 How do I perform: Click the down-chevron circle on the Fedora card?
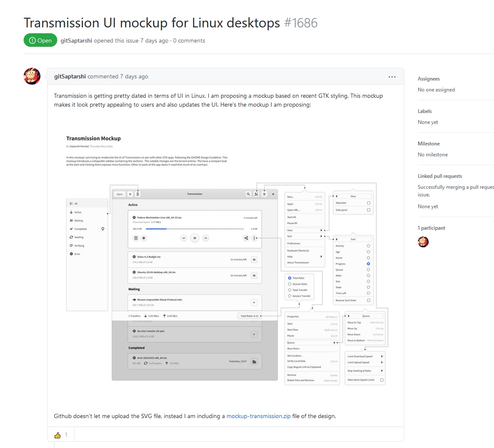point(184,238)
